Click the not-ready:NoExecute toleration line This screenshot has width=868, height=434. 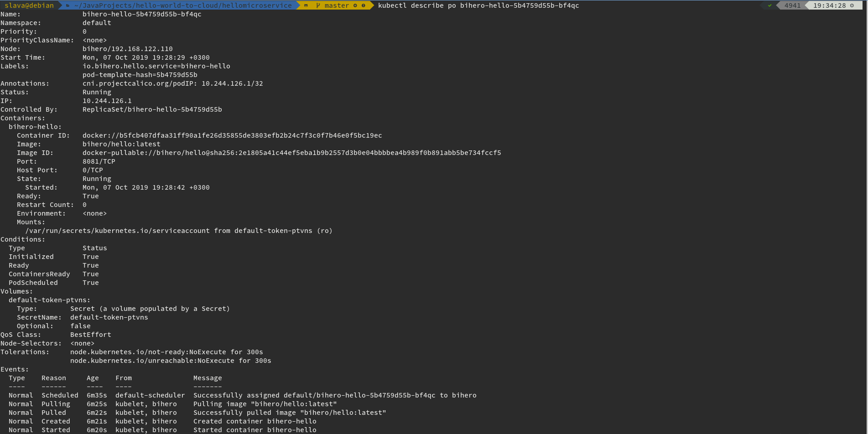(166, 352)
